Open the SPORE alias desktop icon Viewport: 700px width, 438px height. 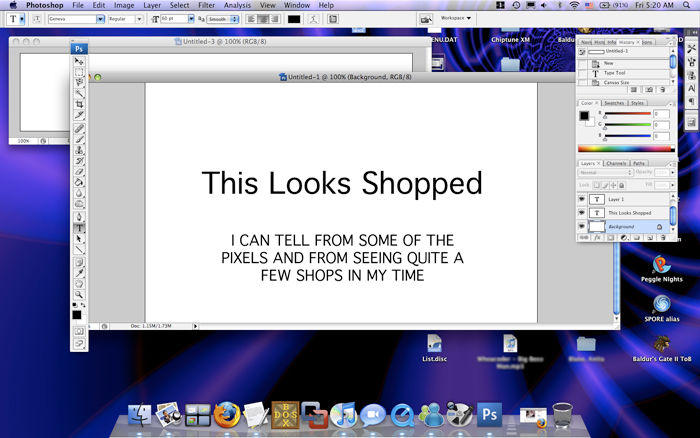(x=661, y=304)
